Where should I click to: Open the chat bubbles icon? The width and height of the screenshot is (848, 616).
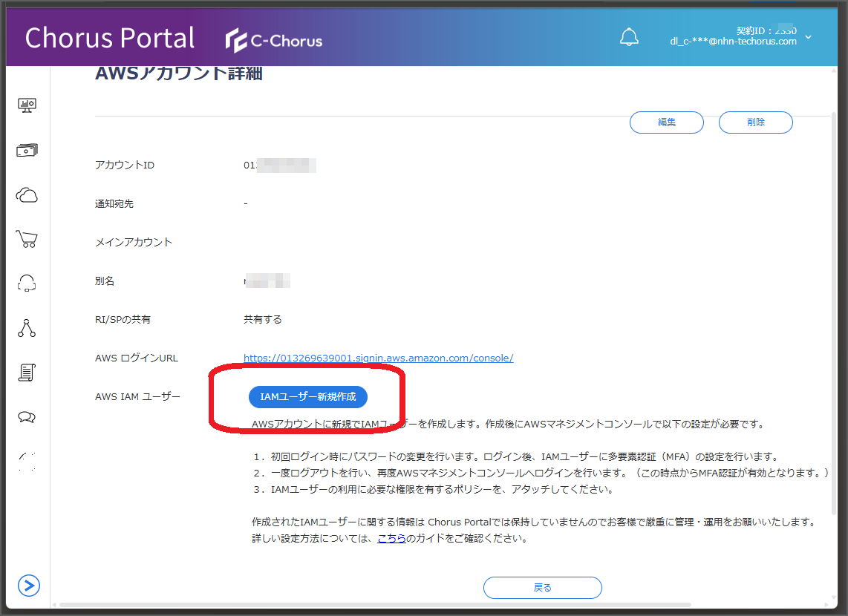pyautogui.click(x=27, y=416)
